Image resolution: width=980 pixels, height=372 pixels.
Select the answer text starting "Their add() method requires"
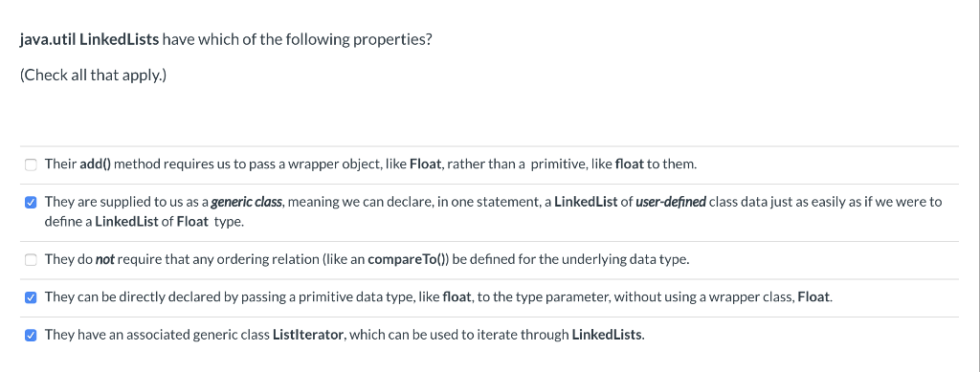(370, 164)
